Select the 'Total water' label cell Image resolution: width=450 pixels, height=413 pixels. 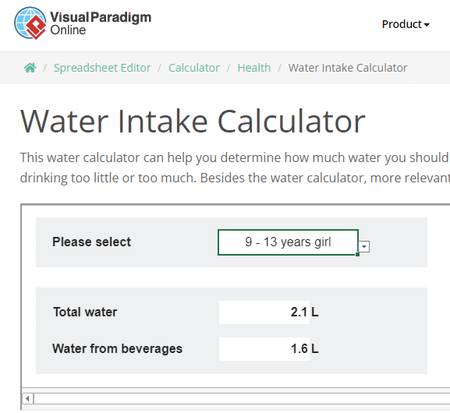[x=85, y=312]
